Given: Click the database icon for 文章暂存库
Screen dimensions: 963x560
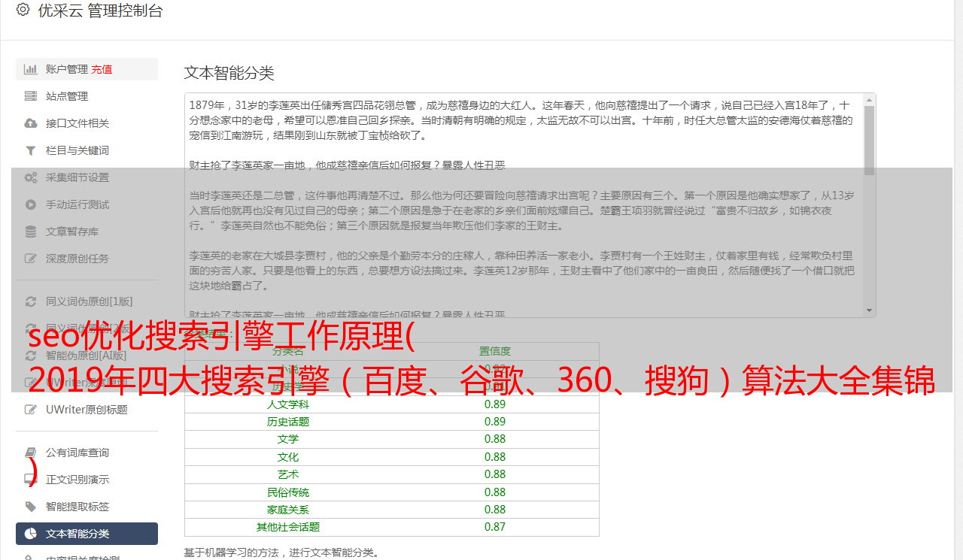Looking at the screenshot, I should [x=30, y=232].
